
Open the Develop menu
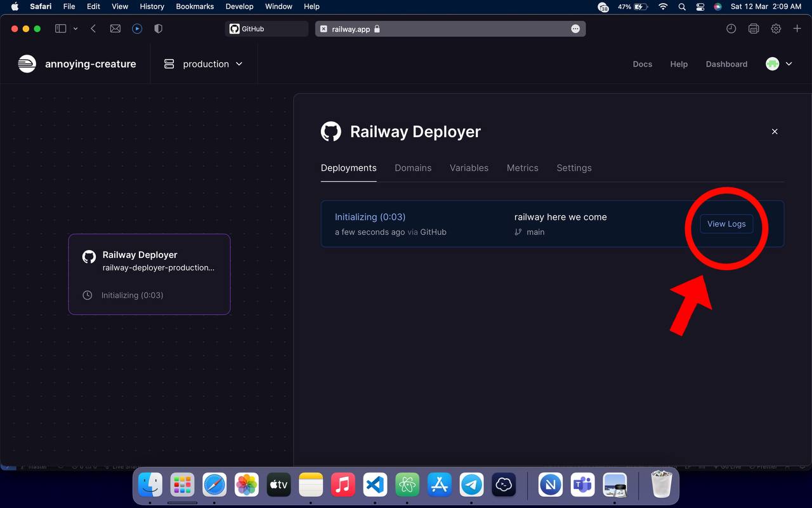(240, 6)
